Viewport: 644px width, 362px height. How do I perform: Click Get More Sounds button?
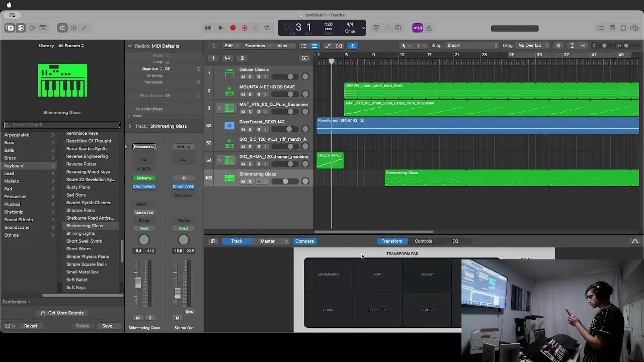[x=62, y=313]
